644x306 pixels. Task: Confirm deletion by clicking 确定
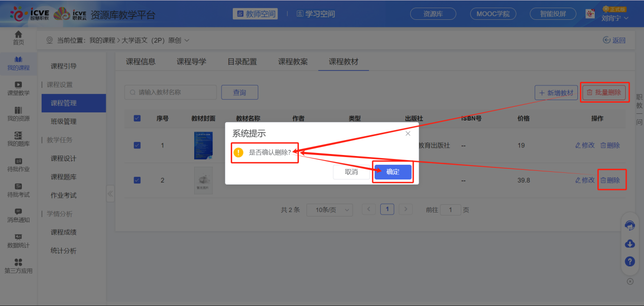[392, 172]
